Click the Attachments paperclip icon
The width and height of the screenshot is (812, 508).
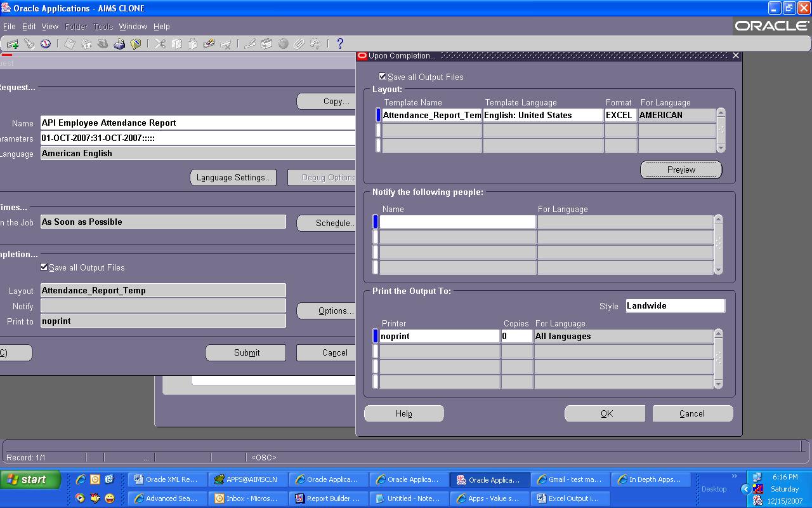[299, 44]
